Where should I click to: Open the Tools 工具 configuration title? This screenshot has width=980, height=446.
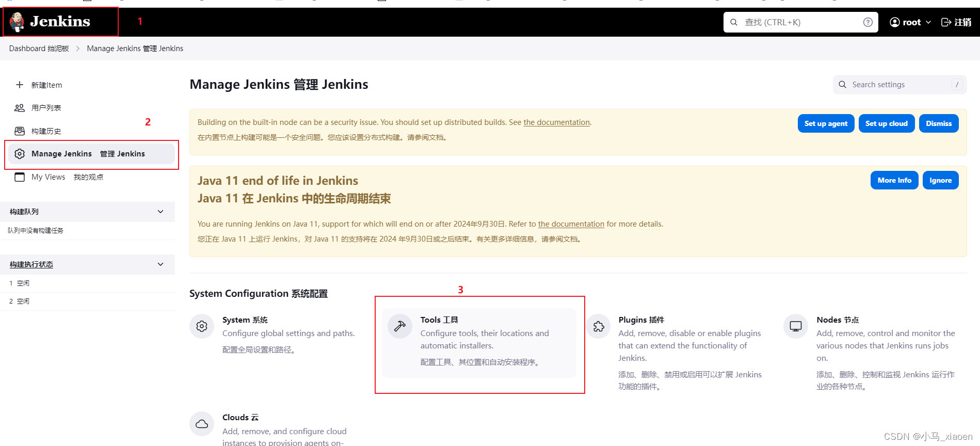pyautogui.click(x=439, y=320)
